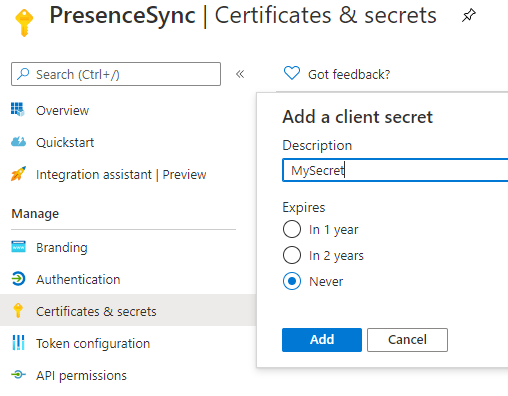Open Authentication page
The height and width of the screenshot is (396, 508).
(78, 279)
